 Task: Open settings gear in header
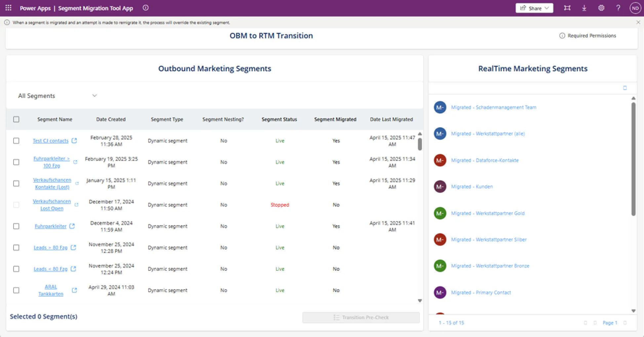pyautogui.click(x=601, y=8)
